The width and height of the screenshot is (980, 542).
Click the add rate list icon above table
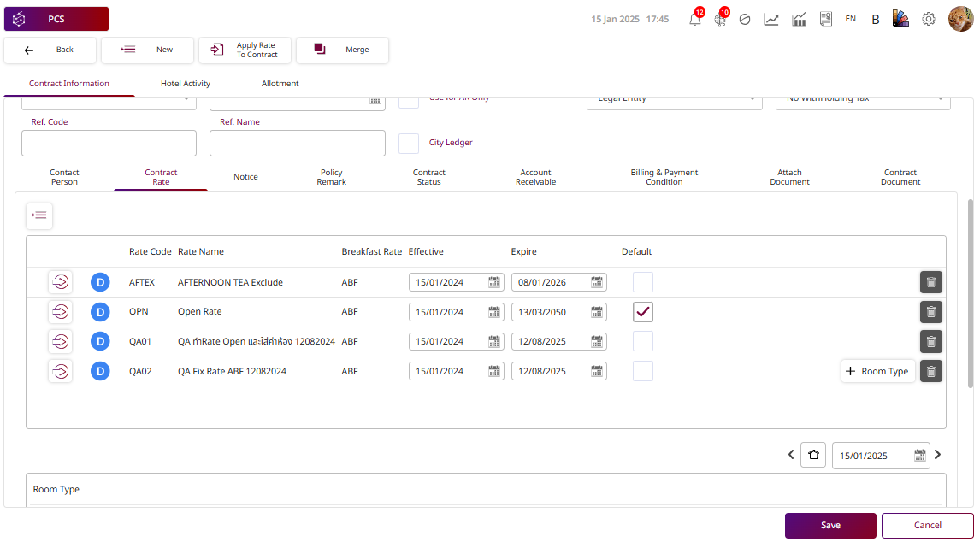tap(39, 216)
